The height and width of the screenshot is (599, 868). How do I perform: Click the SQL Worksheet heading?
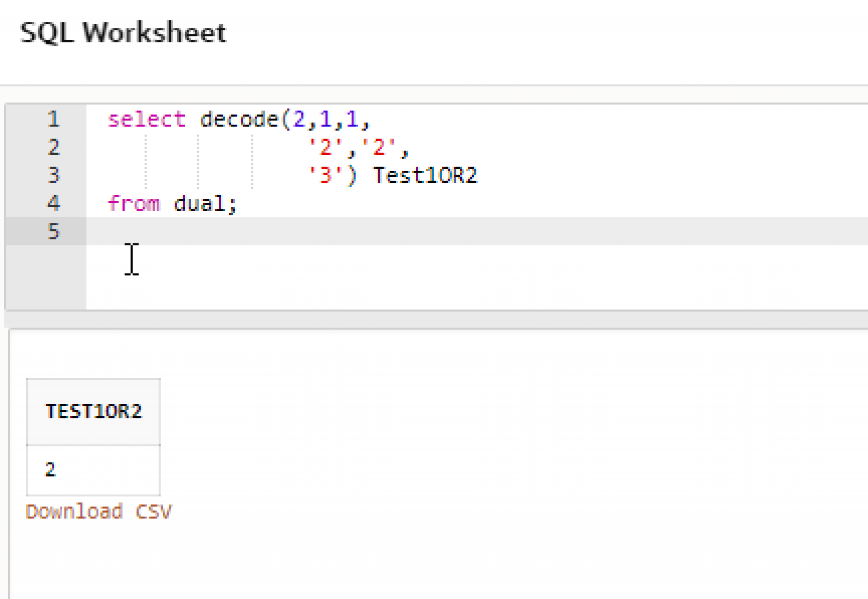coord(123,33)
